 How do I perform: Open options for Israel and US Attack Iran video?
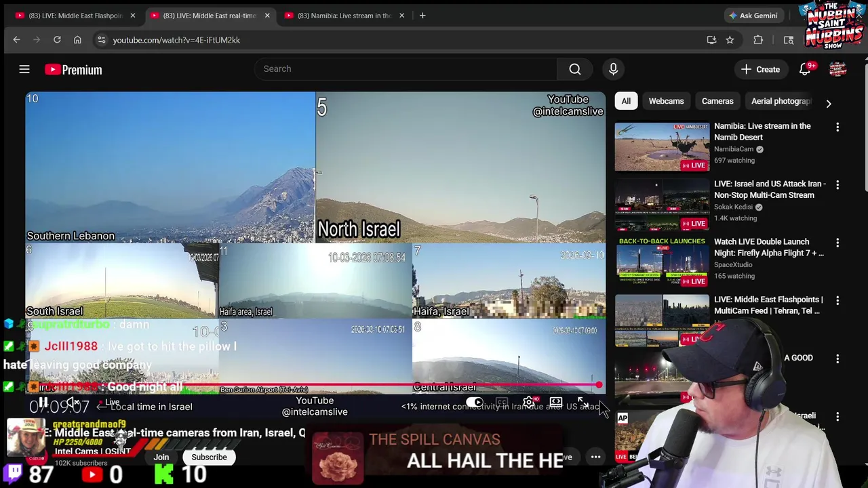click(837, 184)
